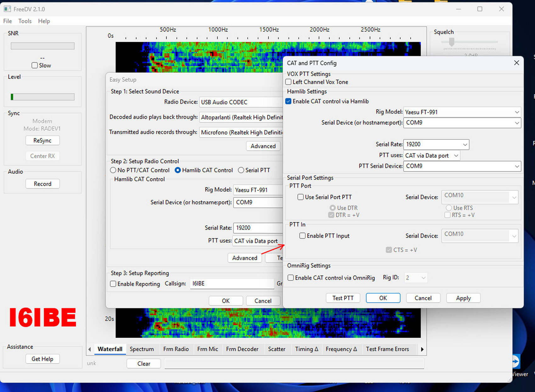
Task: Switch to the Scatter tab
Action: point(276,349)
